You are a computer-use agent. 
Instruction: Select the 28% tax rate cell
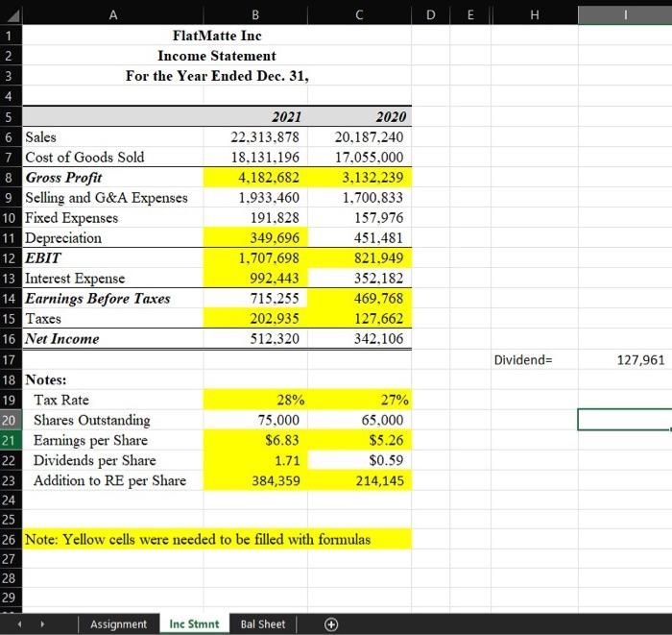pos(255,400)
